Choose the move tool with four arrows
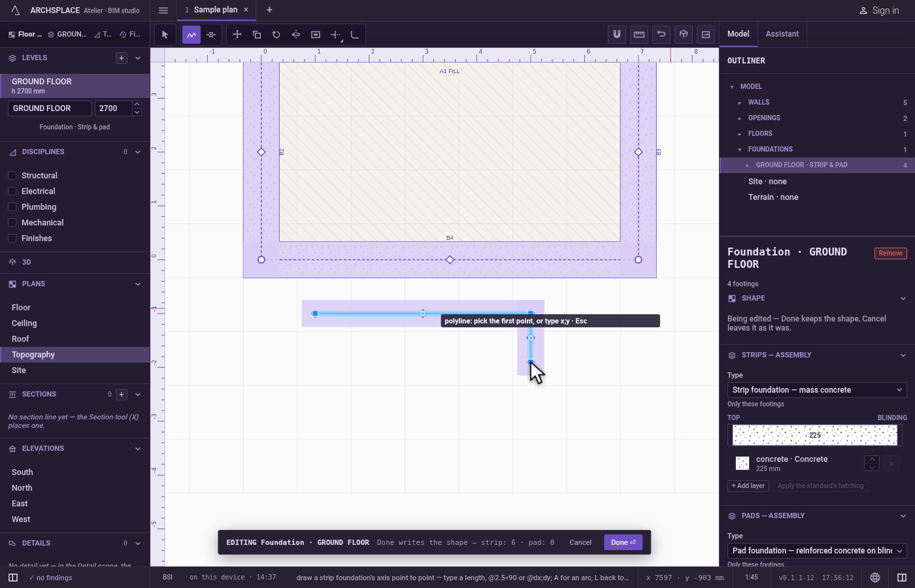 [237, 35]
